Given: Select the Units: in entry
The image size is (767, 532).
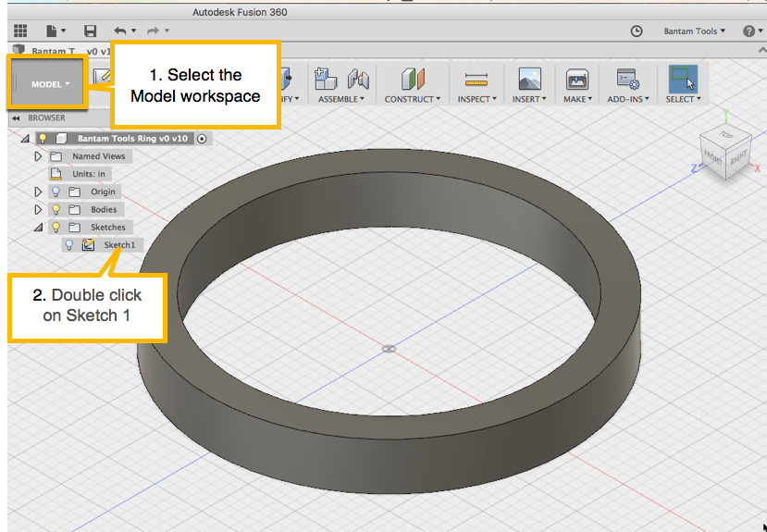Looking at the screenshot, I should (x=89, y=174).
